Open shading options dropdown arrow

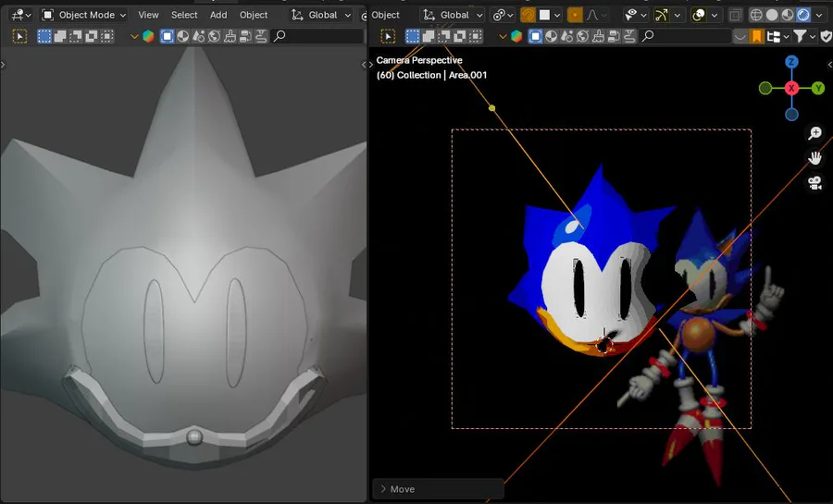[821, 15]
